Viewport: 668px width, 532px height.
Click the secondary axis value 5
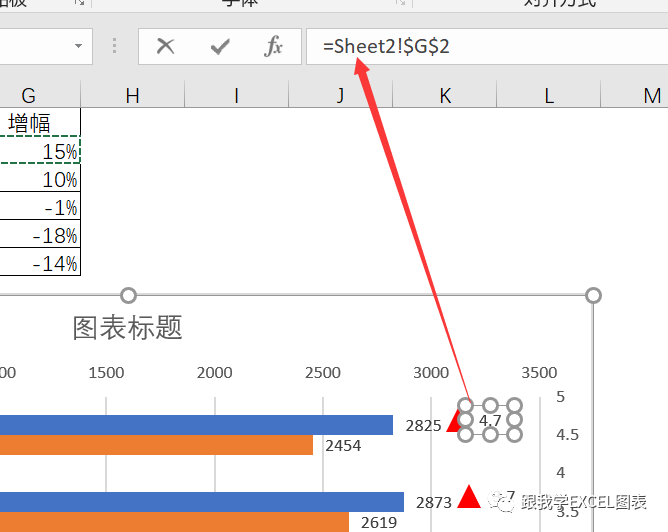tap(560, 397)
